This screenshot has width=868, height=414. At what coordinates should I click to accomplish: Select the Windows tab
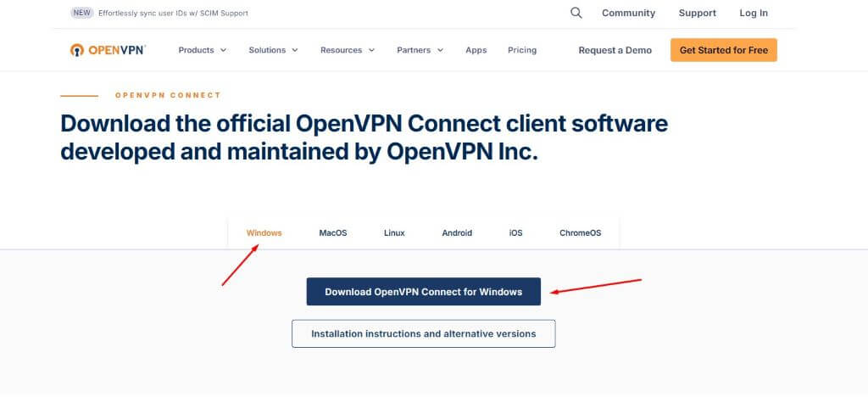tap(264, 232)
